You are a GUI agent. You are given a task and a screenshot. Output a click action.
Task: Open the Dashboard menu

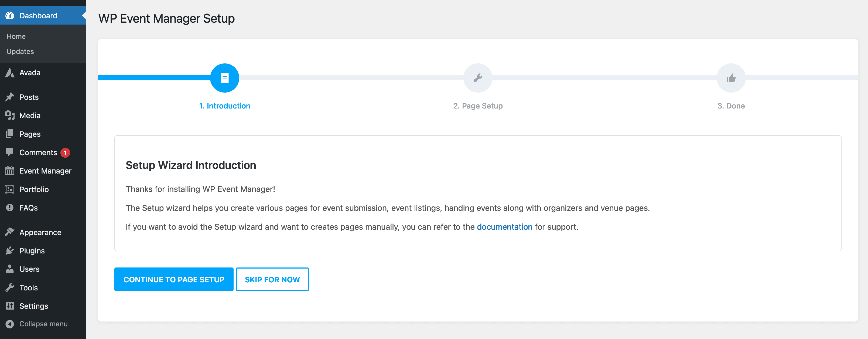pos(43,15)
